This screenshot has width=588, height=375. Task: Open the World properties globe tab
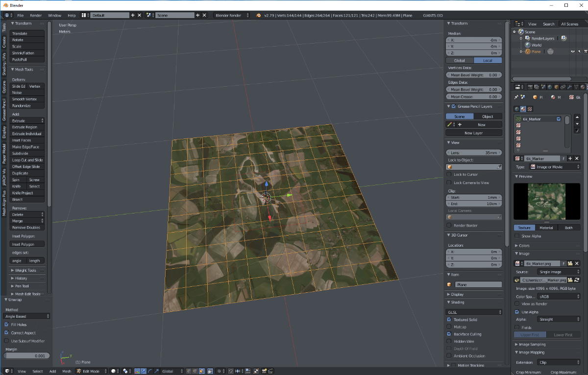click(x=550, y=87)
